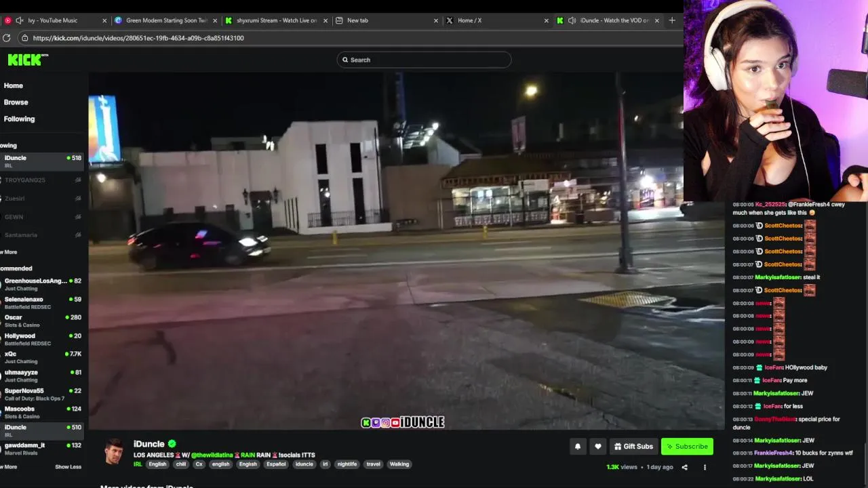
Task: Expand Following list with Show More
Action: click(x=9, y=252)
